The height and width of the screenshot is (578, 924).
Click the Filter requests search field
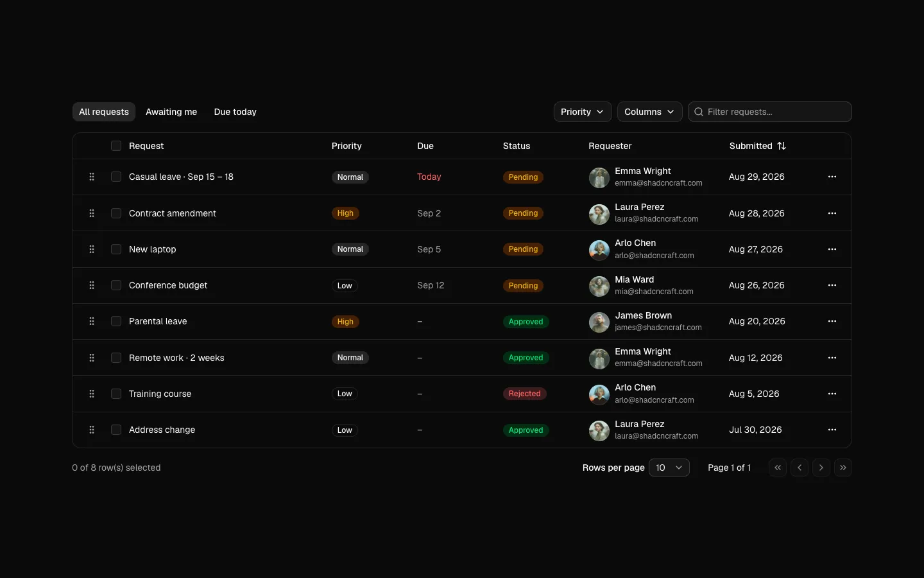pos(770,112)
